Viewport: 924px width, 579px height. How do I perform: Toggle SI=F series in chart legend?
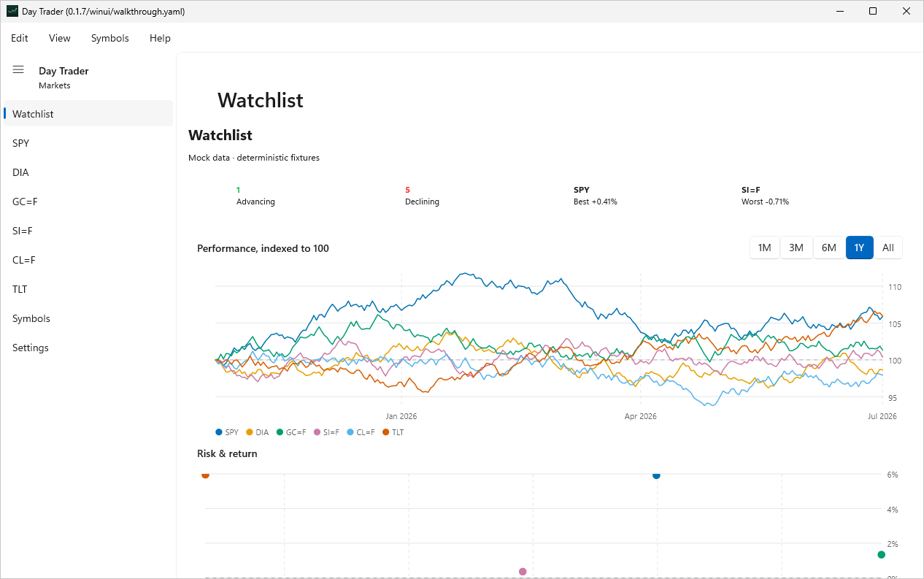pos(326,432)
